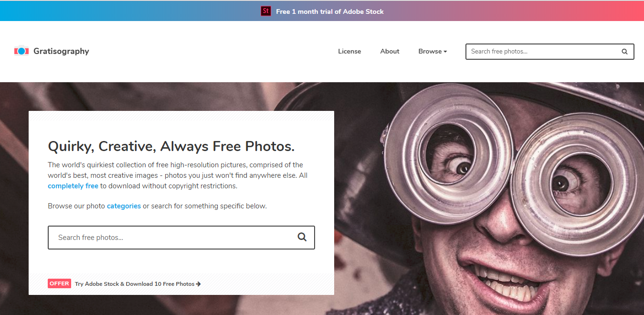Click the main 'Search free photos' input box
The image size is (644, 315).
tap(158, 237)
